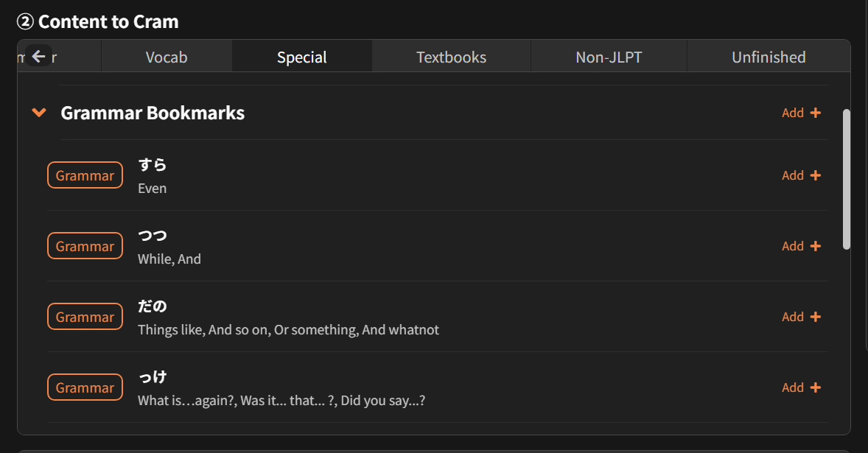Open the Unfinished tab
Screen dimensions: 868x453
tap(768, 57)
